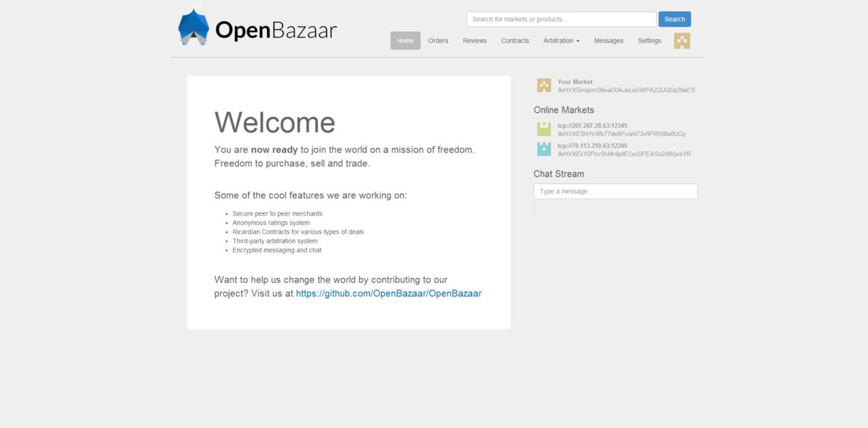Click 'Some of the cool features' line
The height and width of the screenshot is (428, 868).
pyautogui.click(x=311, y=195)
